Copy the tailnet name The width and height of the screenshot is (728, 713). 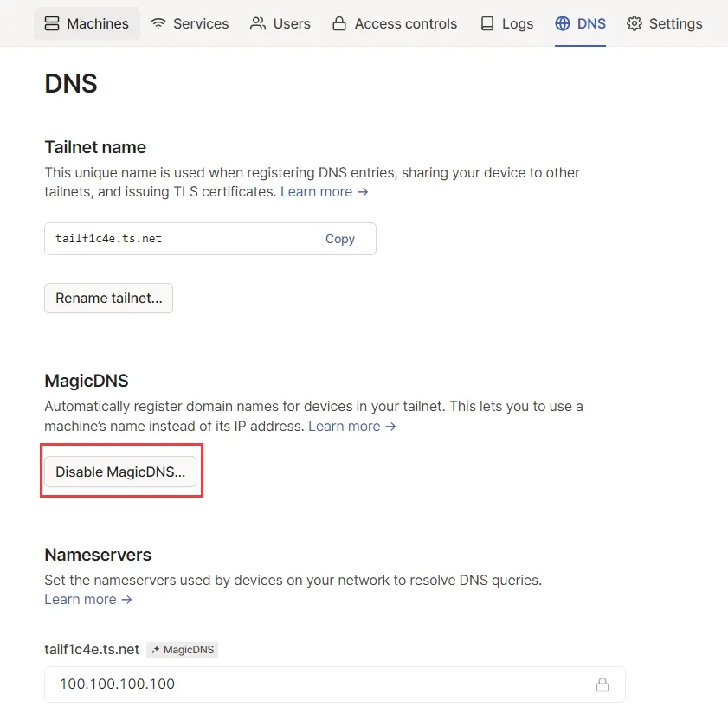pos(340,239)
